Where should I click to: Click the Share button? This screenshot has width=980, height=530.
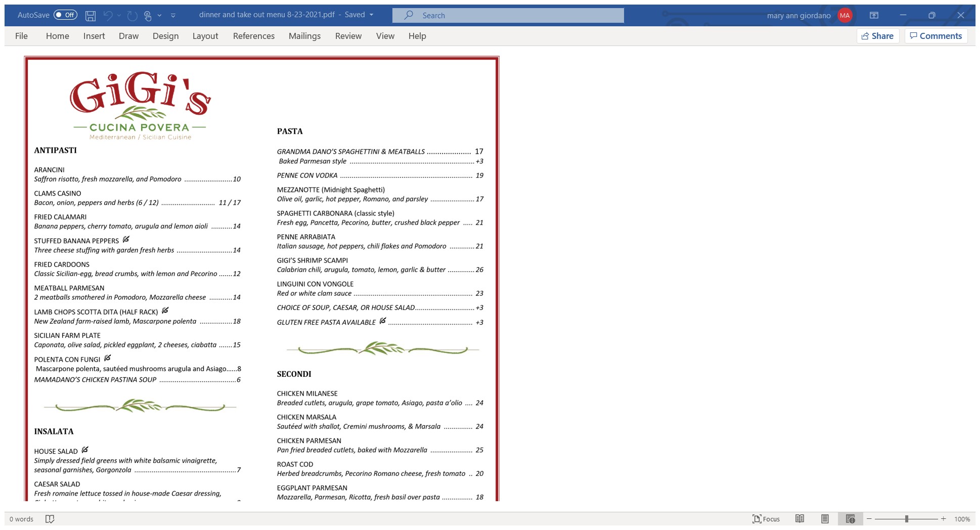click(x=877, y=36)
